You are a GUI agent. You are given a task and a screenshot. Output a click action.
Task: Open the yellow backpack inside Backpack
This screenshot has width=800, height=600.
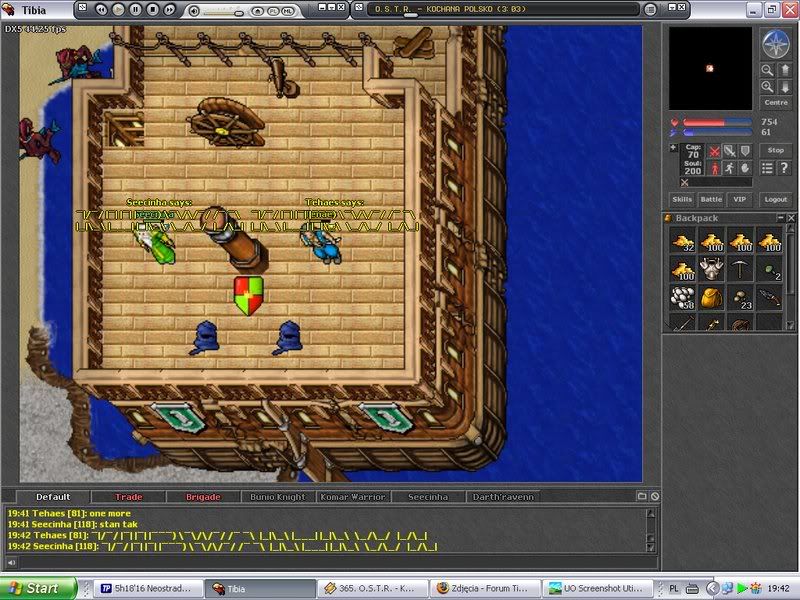[711, 298]
